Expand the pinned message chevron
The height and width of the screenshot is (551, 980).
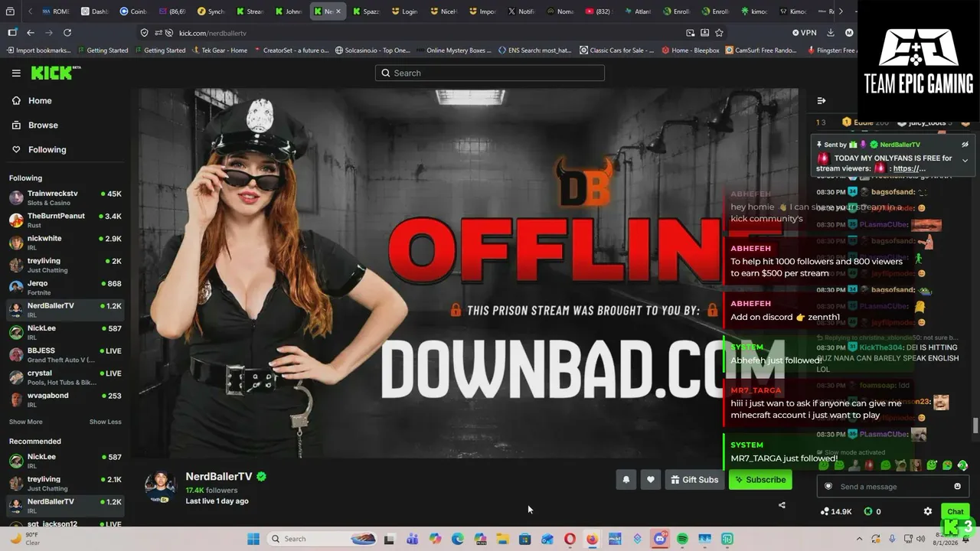[x=965, y=161]
